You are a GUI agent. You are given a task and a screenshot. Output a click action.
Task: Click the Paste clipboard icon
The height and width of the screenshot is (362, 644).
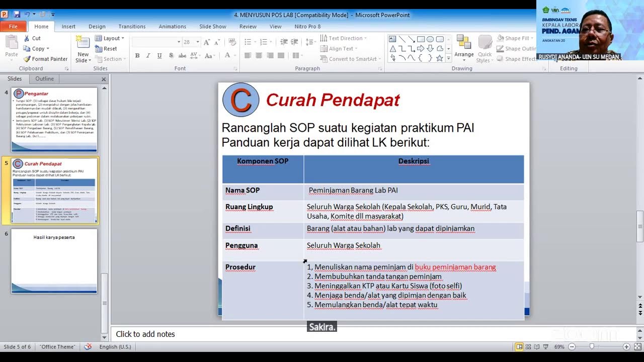tap(11, 43)
